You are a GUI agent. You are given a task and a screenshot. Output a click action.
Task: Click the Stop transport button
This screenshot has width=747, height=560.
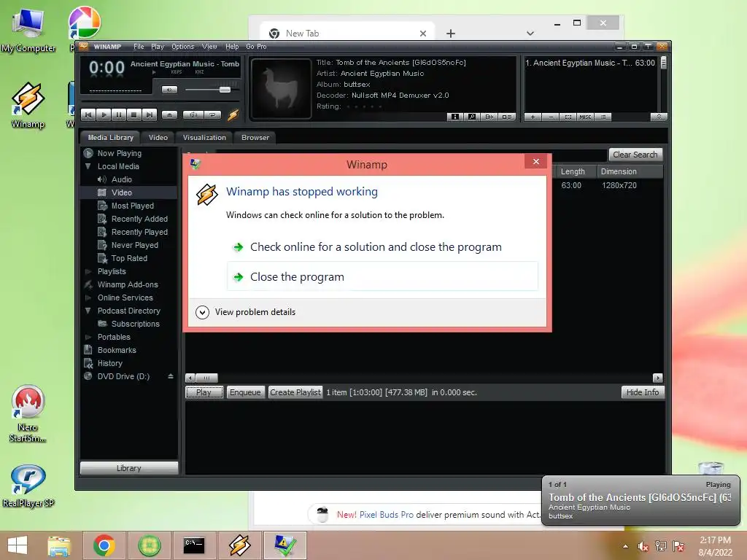coord(134,114)
